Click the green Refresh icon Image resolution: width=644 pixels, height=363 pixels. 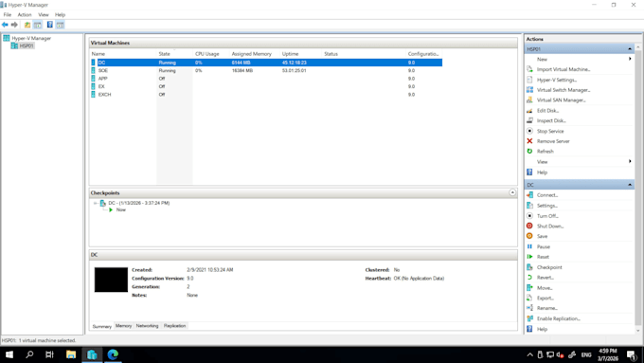tap(529, 152)
